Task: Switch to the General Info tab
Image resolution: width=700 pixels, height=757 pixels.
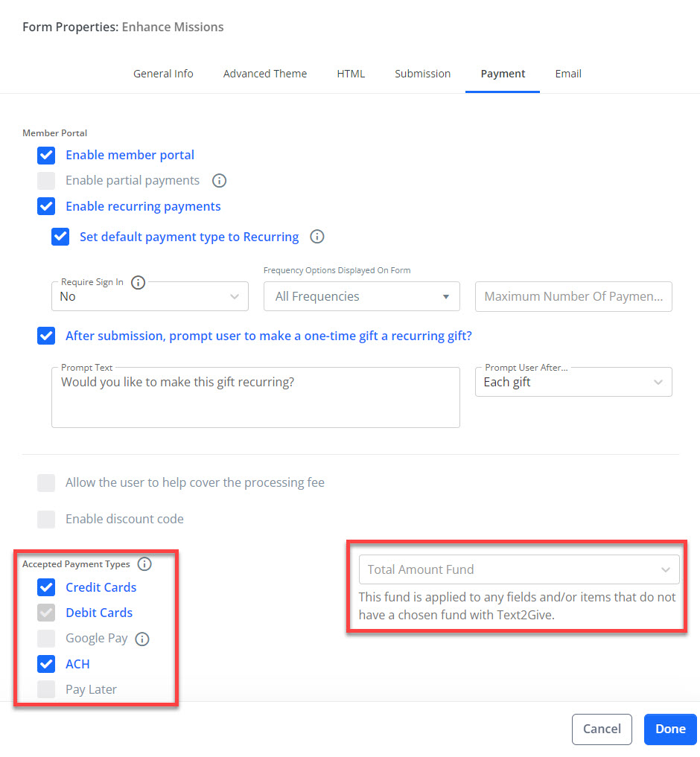Action: [163, 74]
